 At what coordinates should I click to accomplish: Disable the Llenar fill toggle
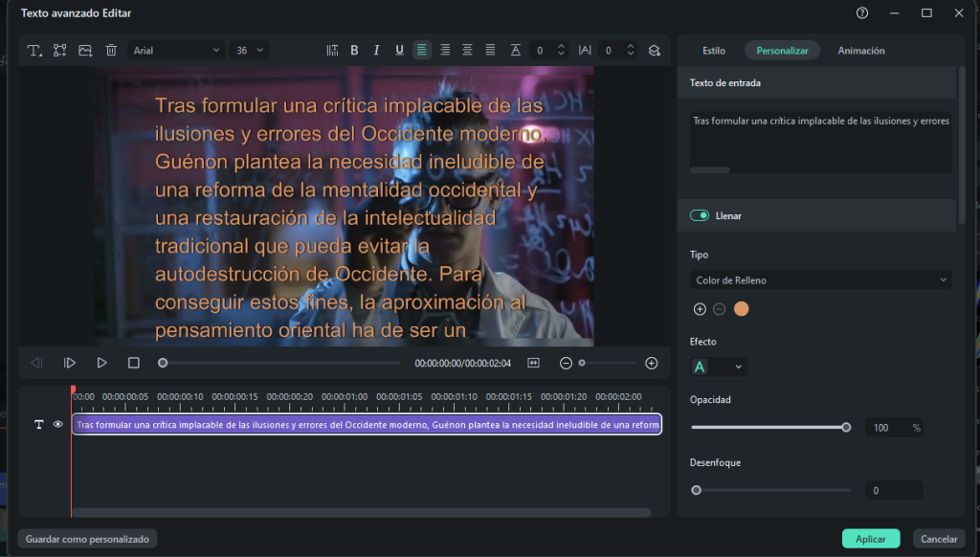700,215
